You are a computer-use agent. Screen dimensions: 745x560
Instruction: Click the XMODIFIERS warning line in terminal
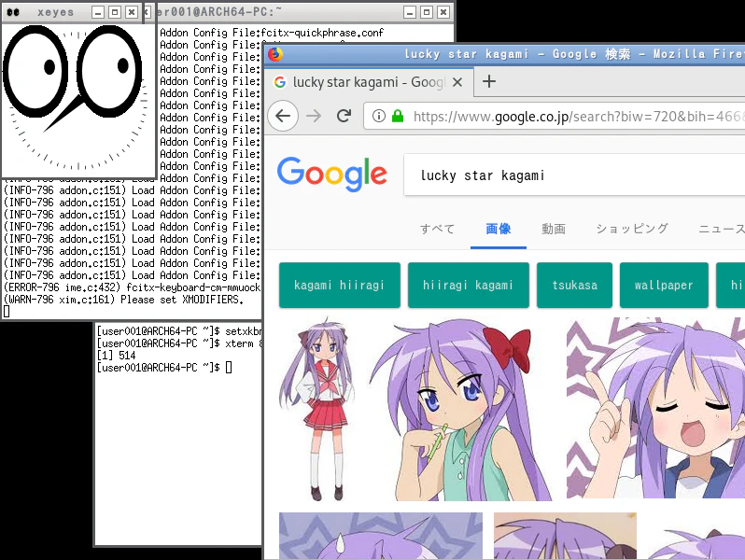point(123,300)
